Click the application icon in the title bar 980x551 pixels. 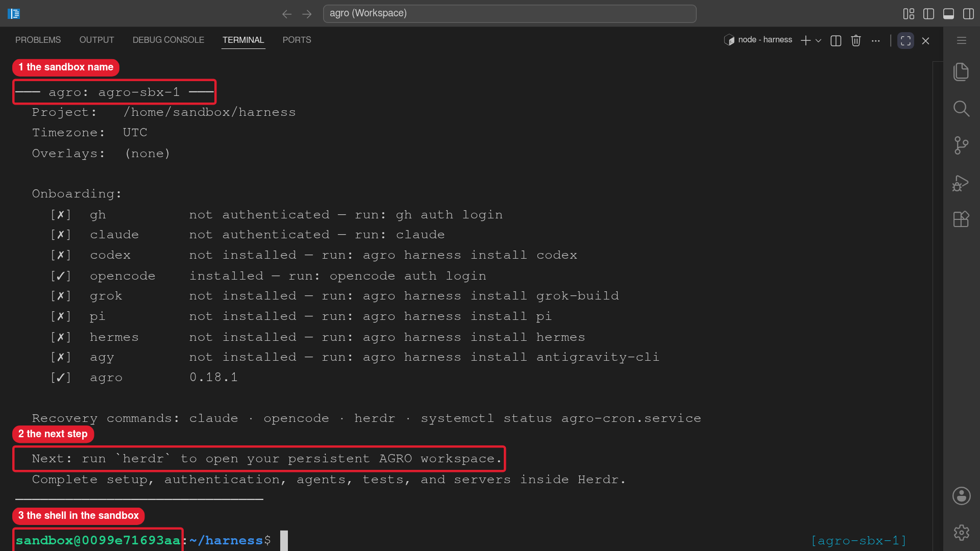[x=14, y=14]
